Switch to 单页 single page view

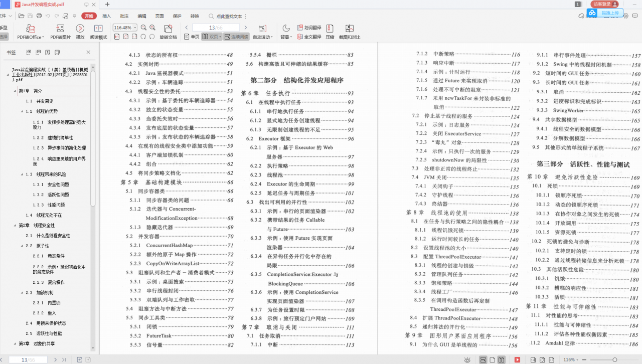192,37
